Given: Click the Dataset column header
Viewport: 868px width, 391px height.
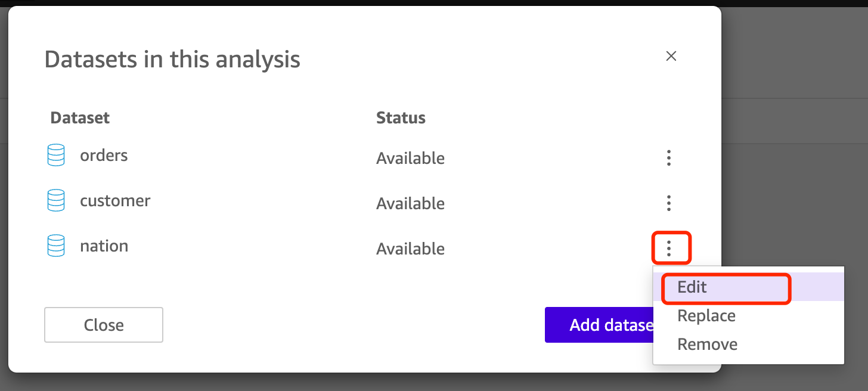Looking at the screenshot, I should click(x=80, y=118).
